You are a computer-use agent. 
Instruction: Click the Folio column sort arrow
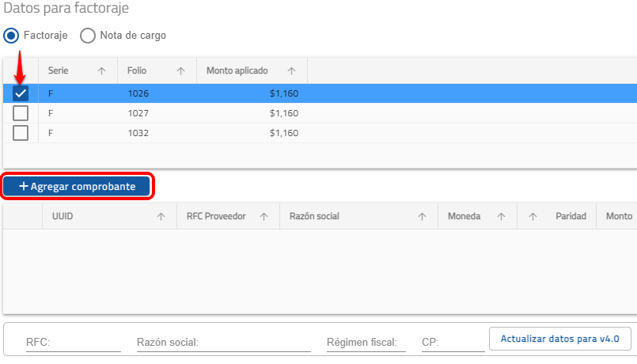click(180, 71)
